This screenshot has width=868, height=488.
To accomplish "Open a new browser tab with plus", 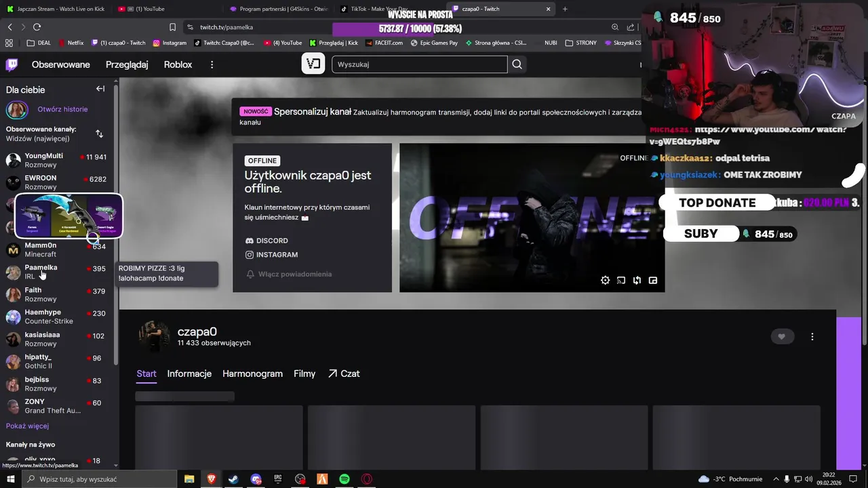I will [x=565, y=9].
